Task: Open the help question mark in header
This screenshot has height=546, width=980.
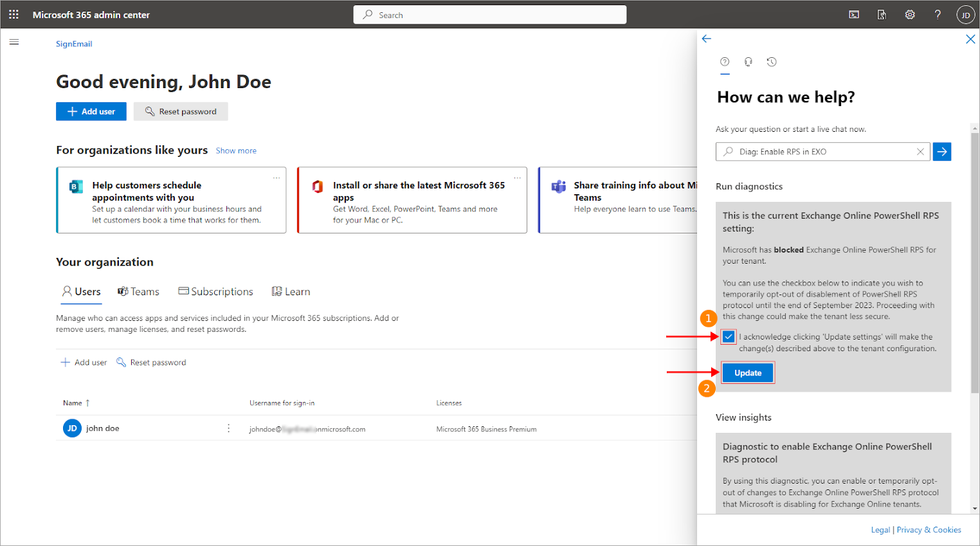Action: click(x=938, y=15)
